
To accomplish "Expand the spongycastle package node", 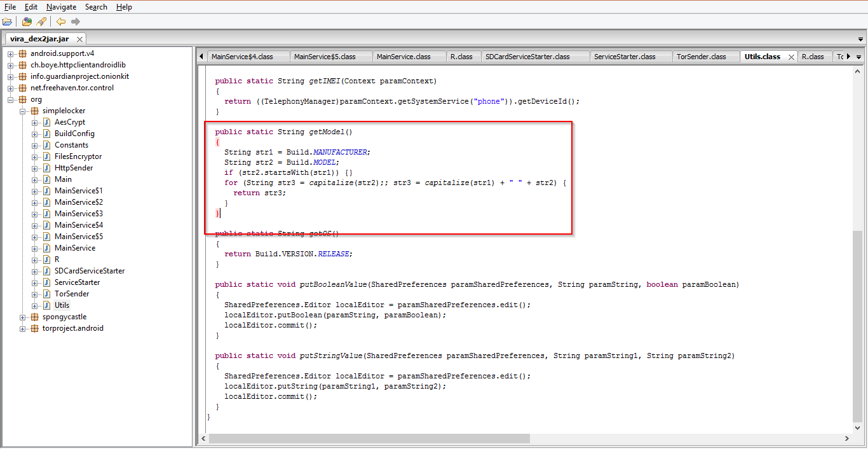I will (x=23, y=317).
